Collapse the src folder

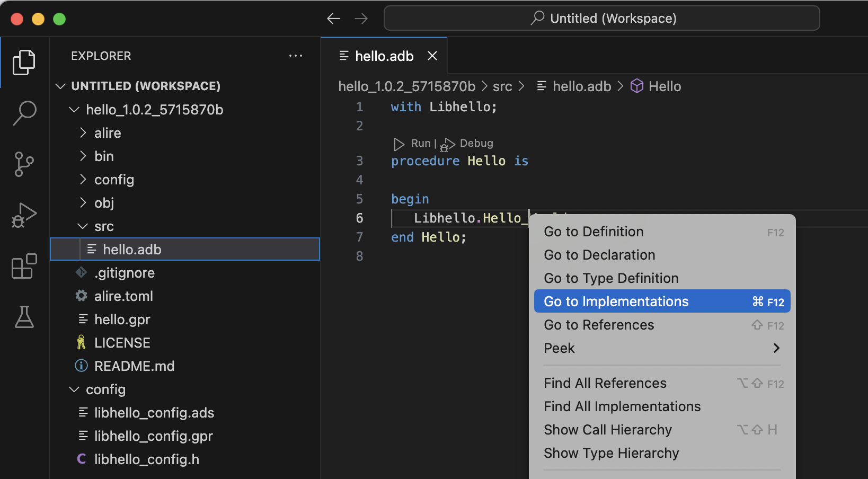[x=104, y=226]
